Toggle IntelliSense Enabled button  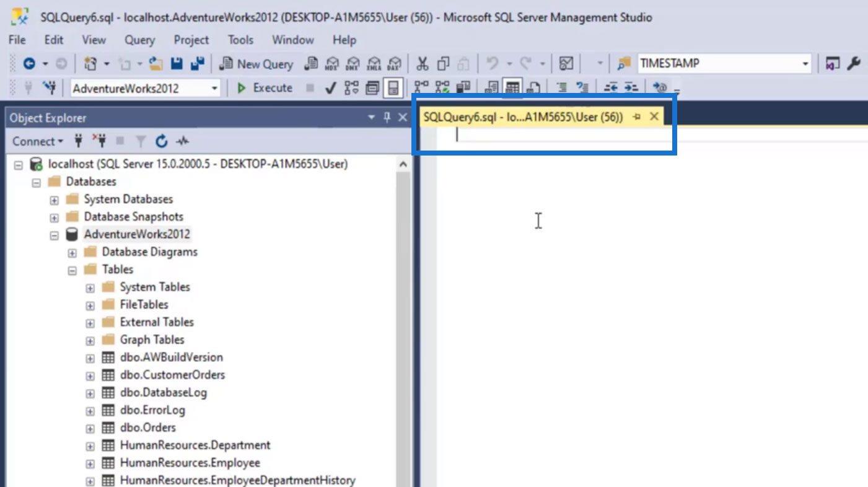click(392, 88)
